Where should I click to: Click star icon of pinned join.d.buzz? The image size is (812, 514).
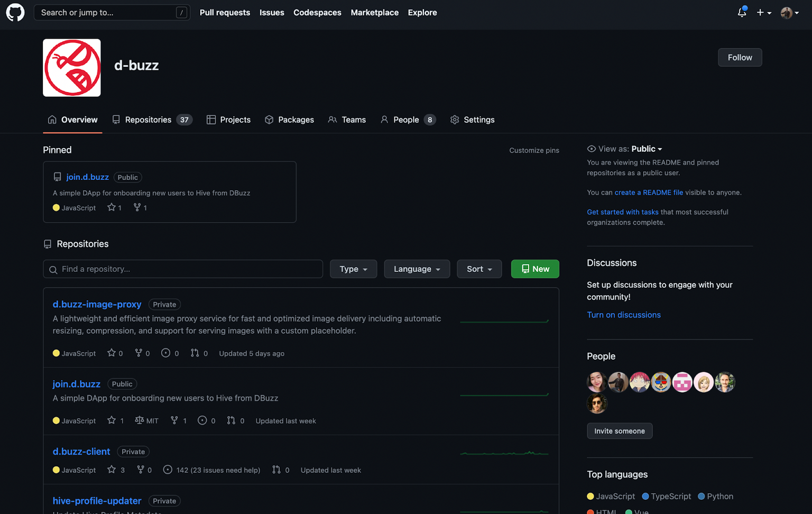click(112, 207)
